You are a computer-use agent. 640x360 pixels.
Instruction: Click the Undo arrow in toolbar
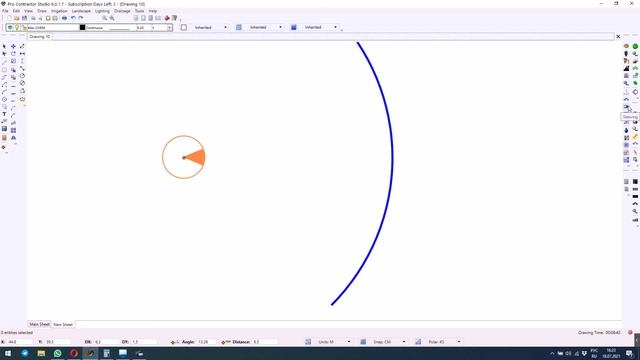(x=73, y=18)
